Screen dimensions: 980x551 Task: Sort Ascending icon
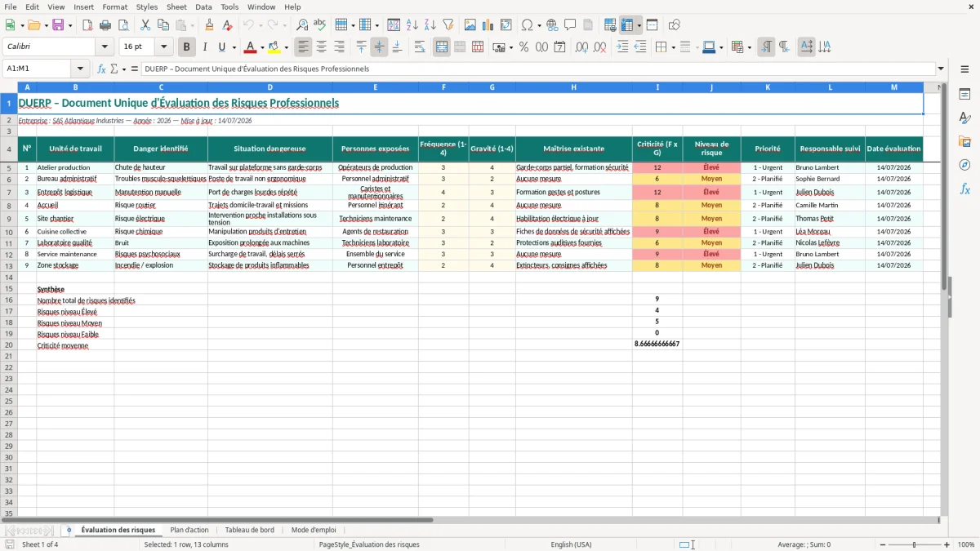click(x=412, y=25)
